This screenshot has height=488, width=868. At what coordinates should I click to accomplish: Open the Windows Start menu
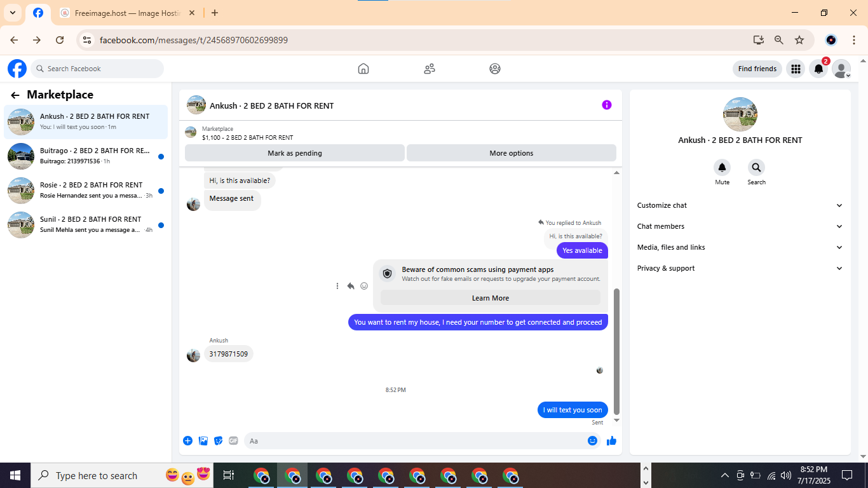(x=15, y=475)
